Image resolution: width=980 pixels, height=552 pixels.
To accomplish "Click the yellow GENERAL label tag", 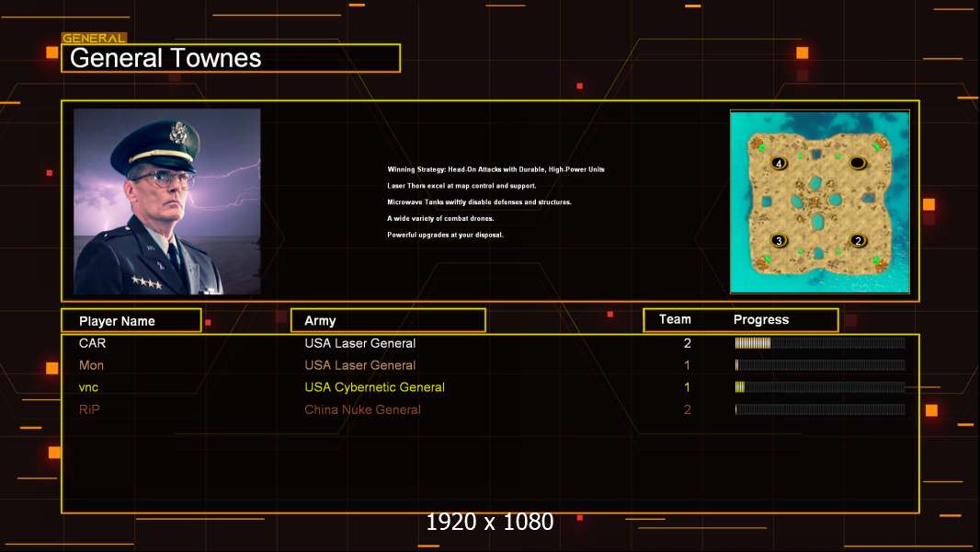I will pyautogui.click(x=95, y=38).
